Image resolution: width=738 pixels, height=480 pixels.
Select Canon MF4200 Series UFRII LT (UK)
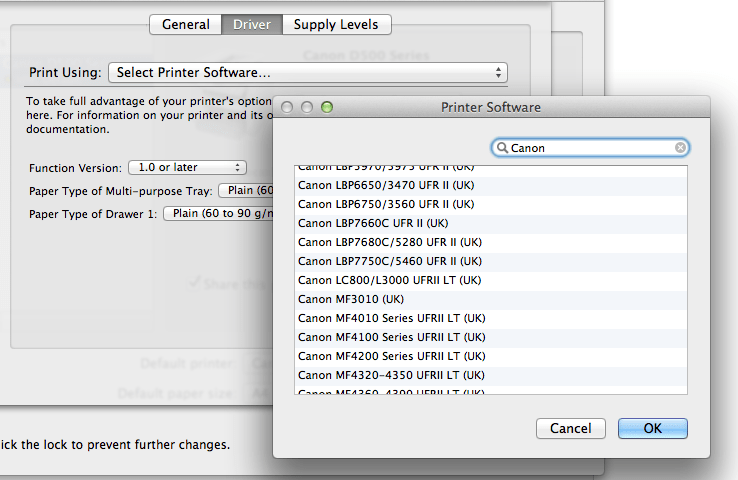click(490, 357)
